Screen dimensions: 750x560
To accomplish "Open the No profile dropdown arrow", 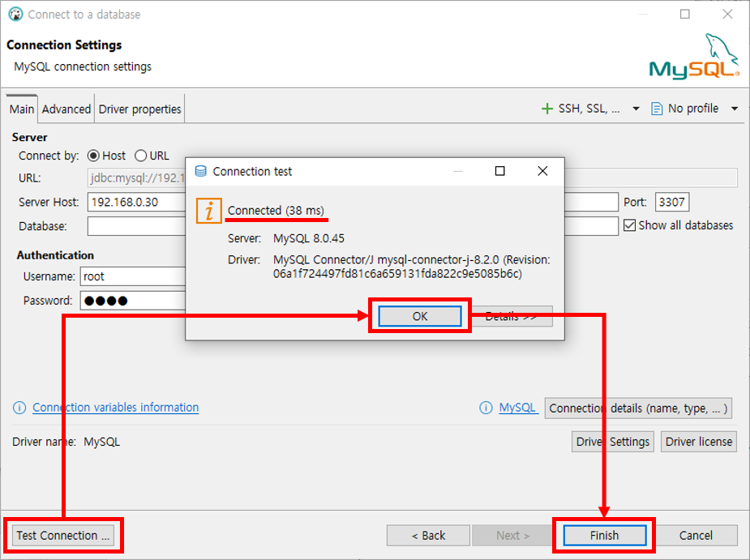I will (x=735, y=109).
